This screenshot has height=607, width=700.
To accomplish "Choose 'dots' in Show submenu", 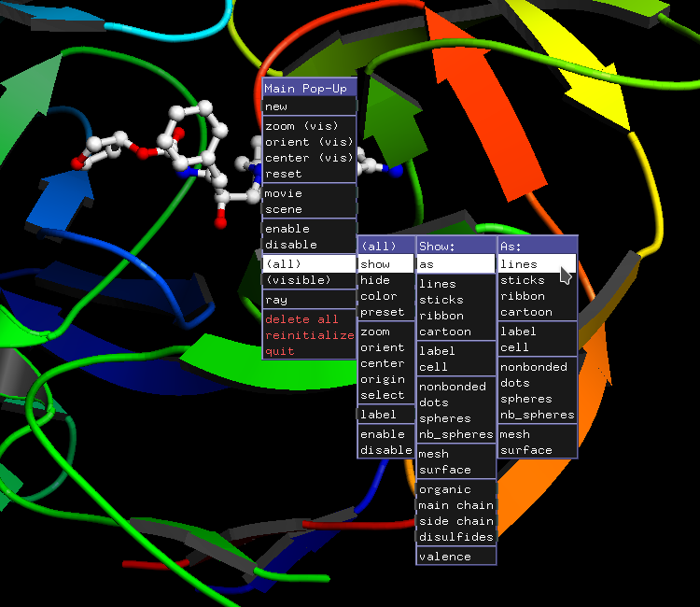I will [455, 402].
